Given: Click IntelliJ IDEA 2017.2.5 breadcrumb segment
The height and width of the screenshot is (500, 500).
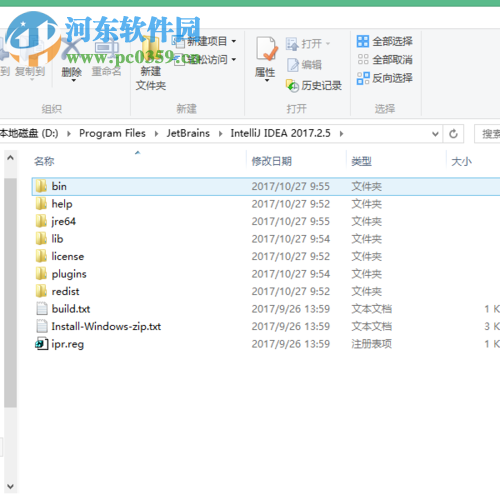Looking at the screenshot, I should click(281, 133).
